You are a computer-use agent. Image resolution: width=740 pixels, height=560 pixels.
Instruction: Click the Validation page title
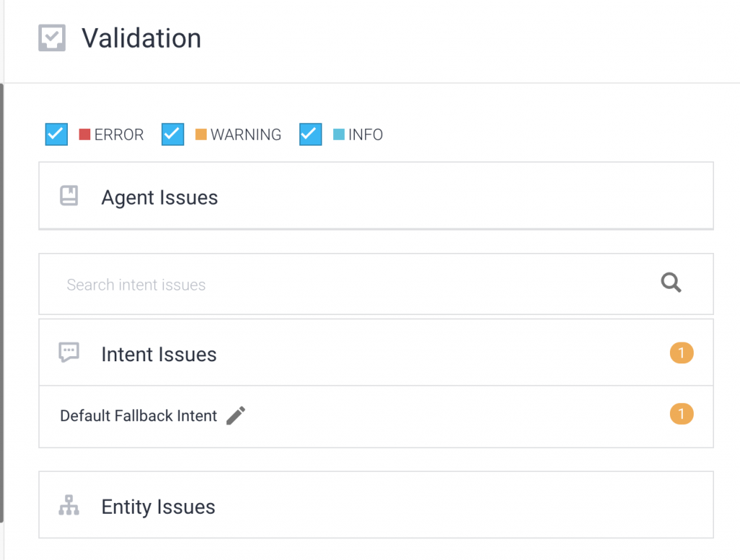pyautogui.click(x=141, y=38)
